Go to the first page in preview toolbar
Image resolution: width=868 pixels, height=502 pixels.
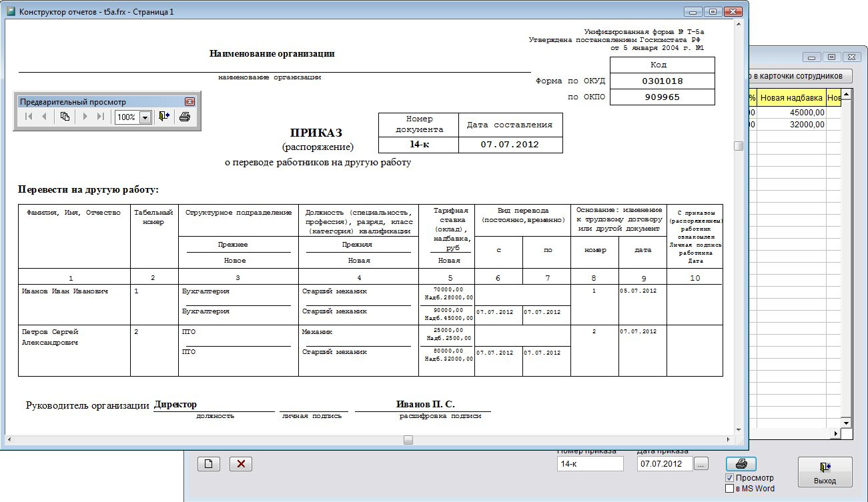(29, 117)
